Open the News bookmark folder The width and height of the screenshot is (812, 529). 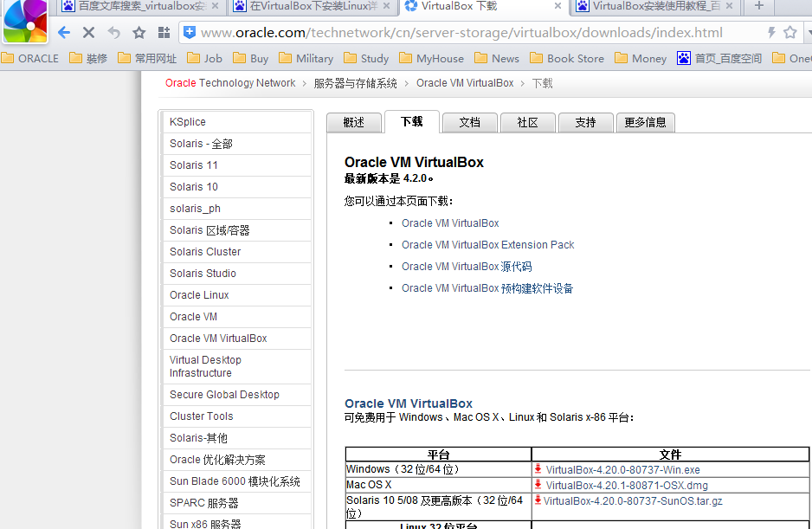click(497, 58)
